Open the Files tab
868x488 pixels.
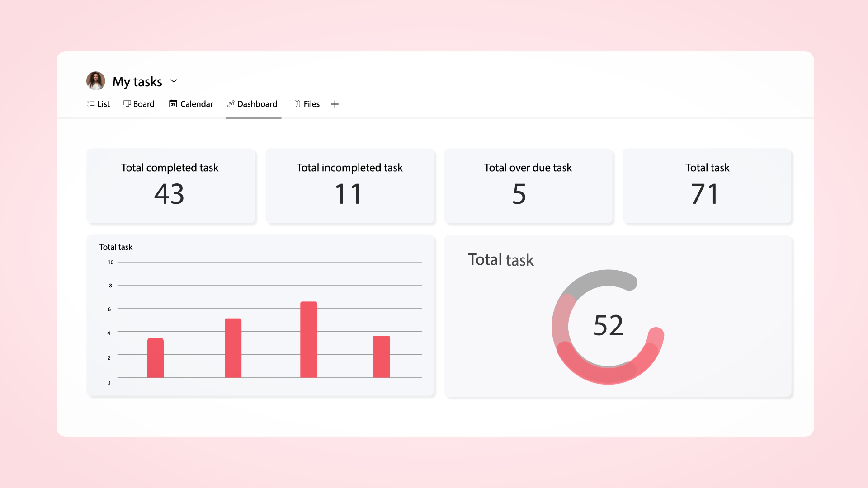click(x=311, y=104)
